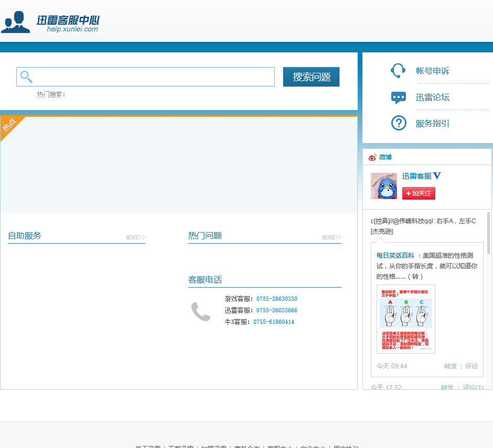This screenshot has width=493, height=448.
Task: Click the 热门搜索 label
Action: pos(51,94)
